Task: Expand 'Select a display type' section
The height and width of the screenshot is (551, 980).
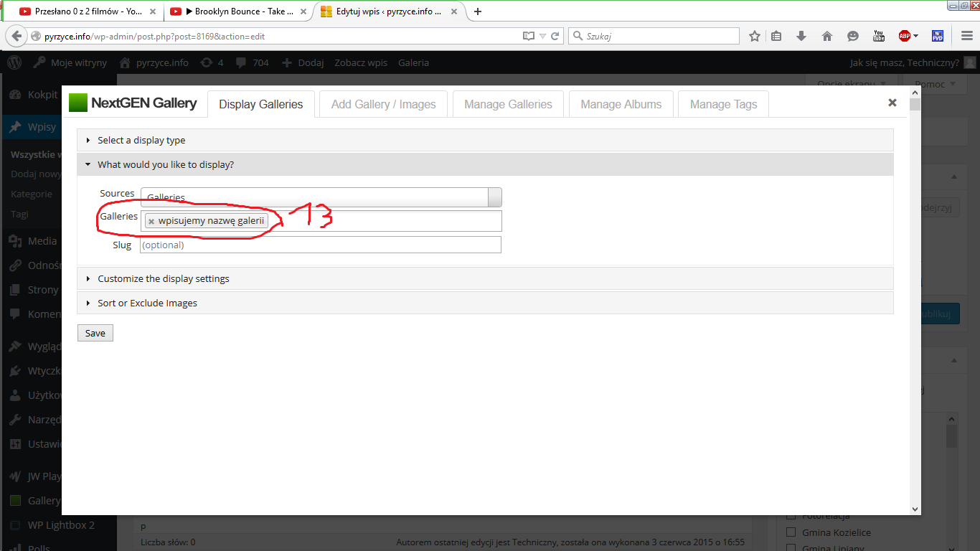Action: coord(141,141)
